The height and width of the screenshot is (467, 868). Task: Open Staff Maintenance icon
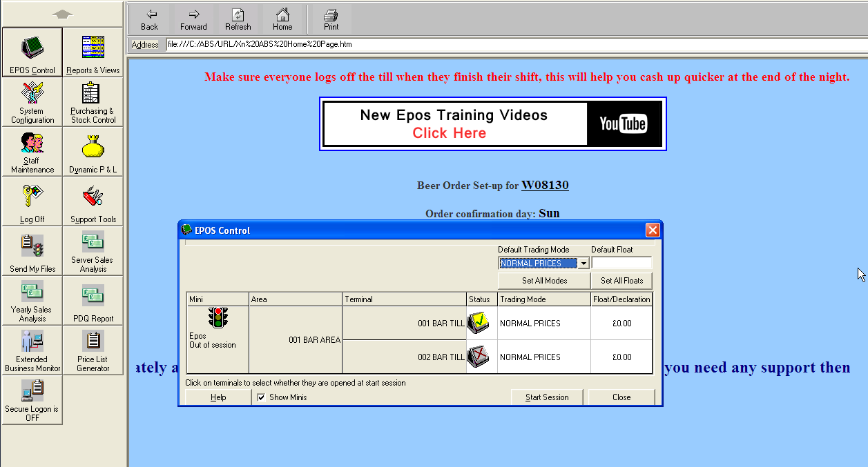pyautogui.click(x=32, y=151)
